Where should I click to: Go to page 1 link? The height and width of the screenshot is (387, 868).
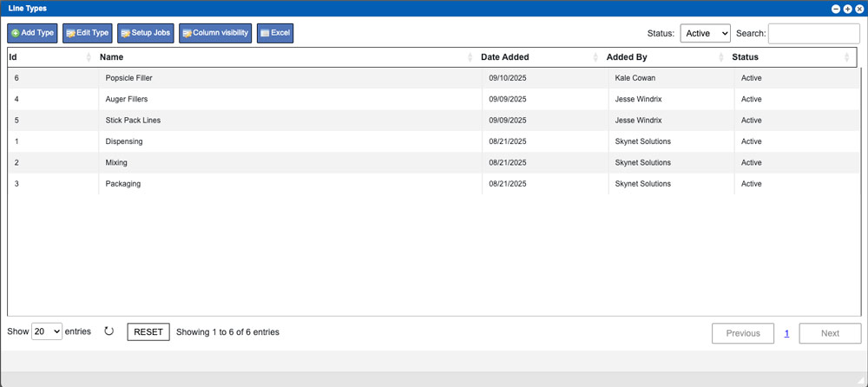pyautogui.click(x=786, y=333)
